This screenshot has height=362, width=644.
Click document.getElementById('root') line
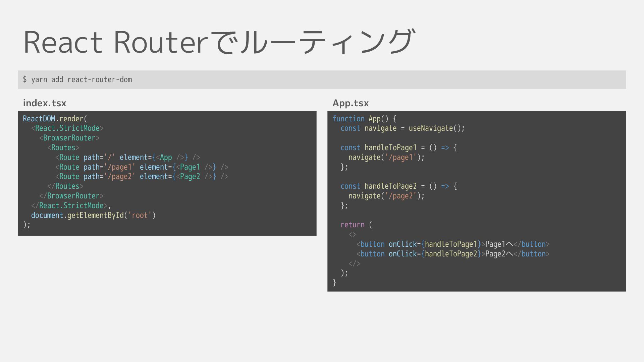tap(93, 215)
